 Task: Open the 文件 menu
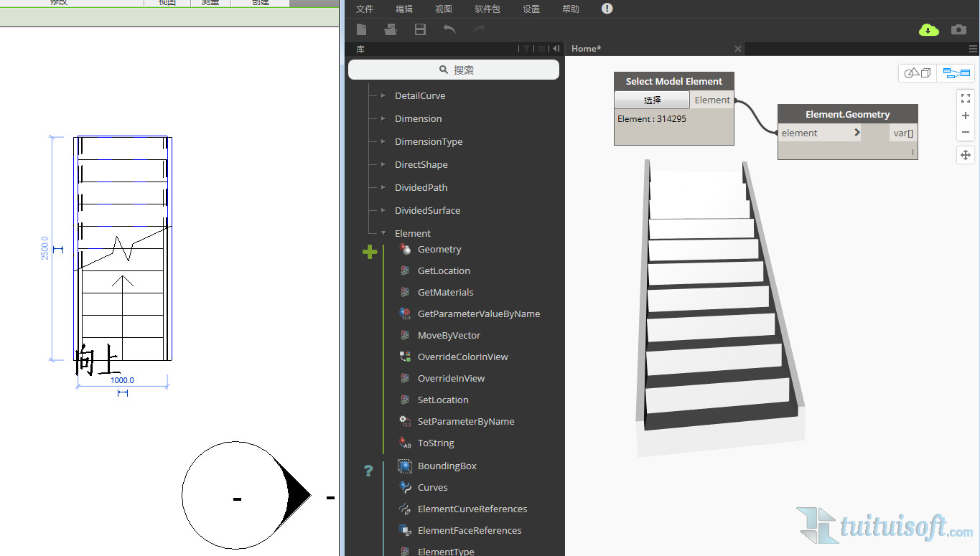[365, 9]
